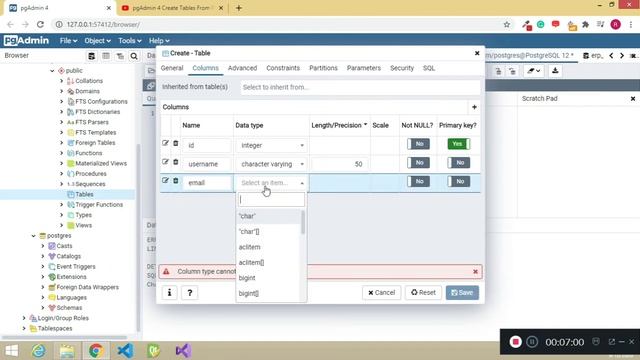Click the Windows Start button
Viewport: 640px width, 360px height.
(11, 351)
